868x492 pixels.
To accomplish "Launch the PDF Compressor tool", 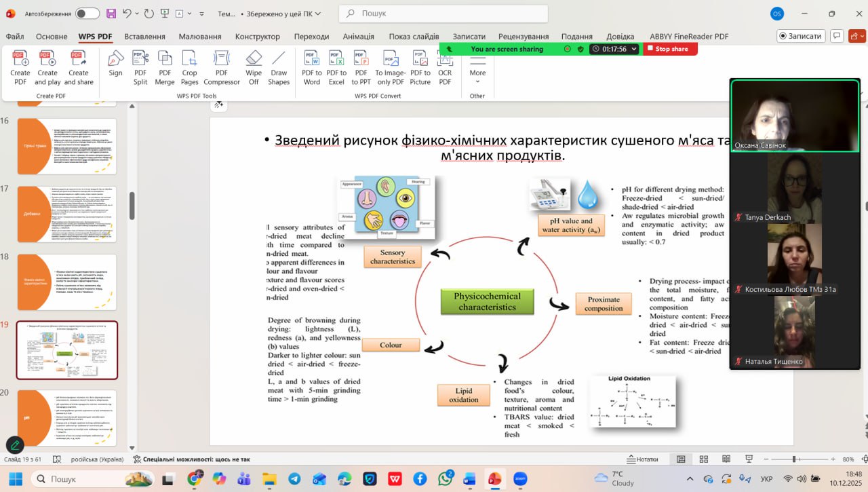I will [222, 68].
